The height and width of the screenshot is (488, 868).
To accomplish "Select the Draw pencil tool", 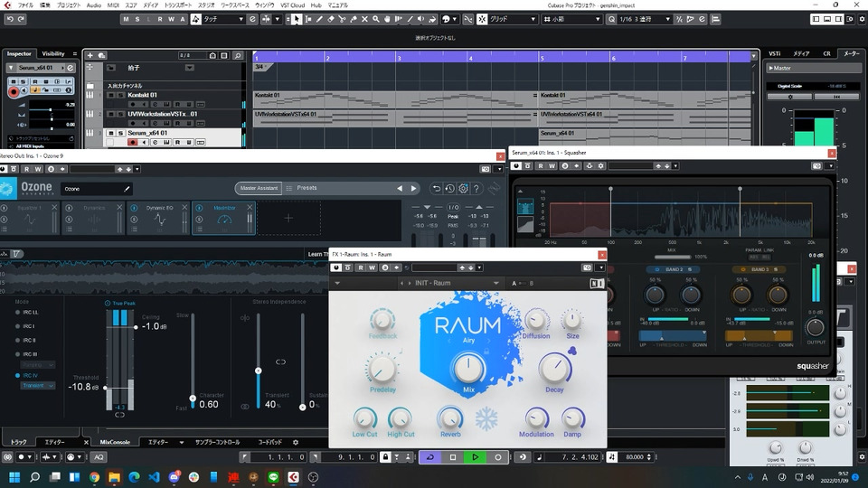I will (x=319, y=19).
